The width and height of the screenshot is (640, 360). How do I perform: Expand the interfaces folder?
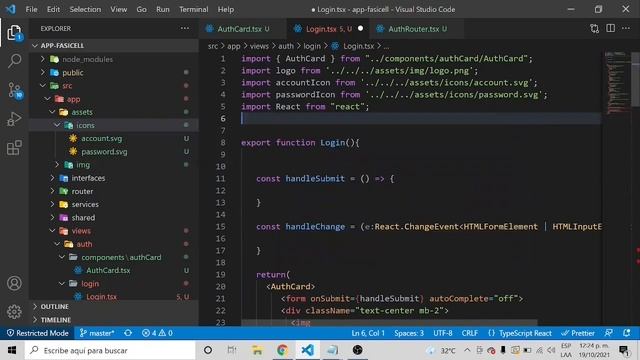click(52, 178)
